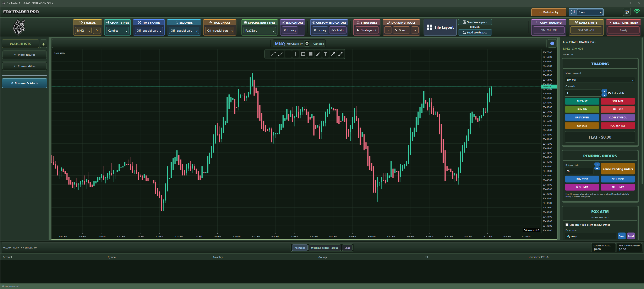This screenshot has width=644, height=289.
Task: Open the SIM-001 master account dropdown
Action: point(600,80)
